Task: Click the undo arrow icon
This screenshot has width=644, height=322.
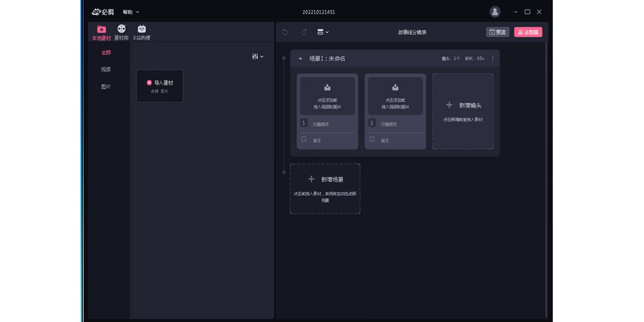Action: (285, 32)
